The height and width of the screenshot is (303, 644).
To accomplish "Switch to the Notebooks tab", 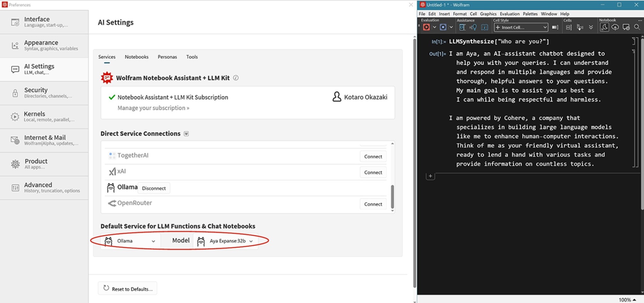I will pos(136,57).
